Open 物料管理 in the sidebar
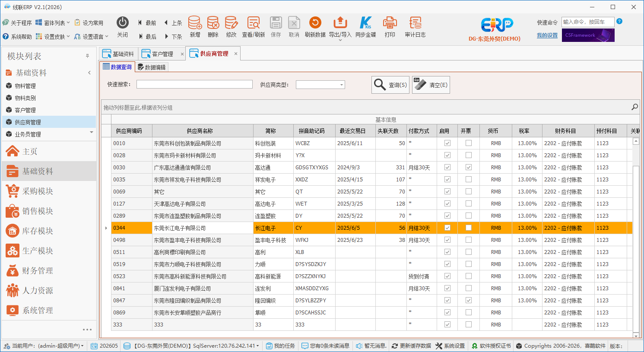Image resolution: width=644 pixels, height=352 pixels. coord(49,86)
